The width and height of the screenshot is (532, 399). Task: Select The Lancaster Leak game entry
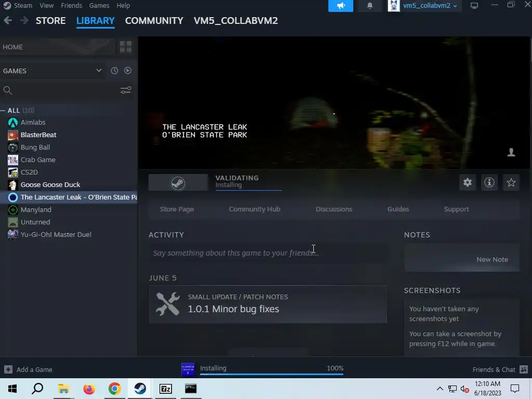click(69, 197)
